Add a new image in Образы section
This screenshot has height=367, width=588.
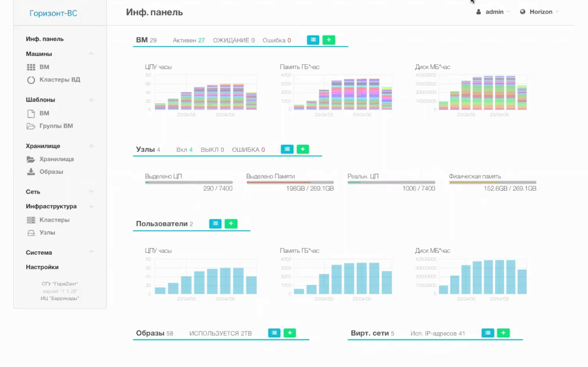pyautogui.click(x=290, y=333)
